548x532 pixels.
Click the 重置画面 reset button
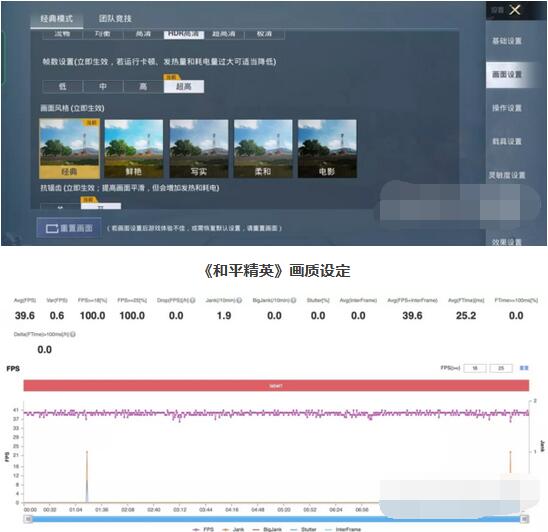pyautogui.click(x=69, y=228)
